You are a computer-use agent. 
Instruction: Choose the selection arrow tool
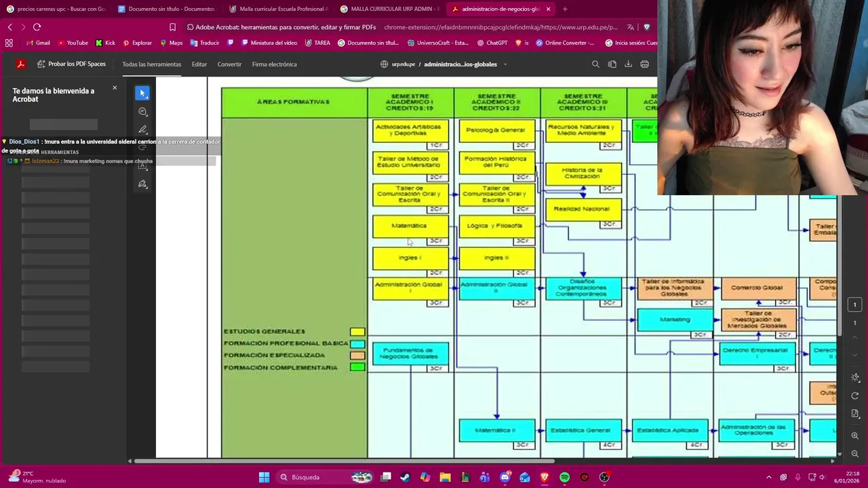[142, 93]
